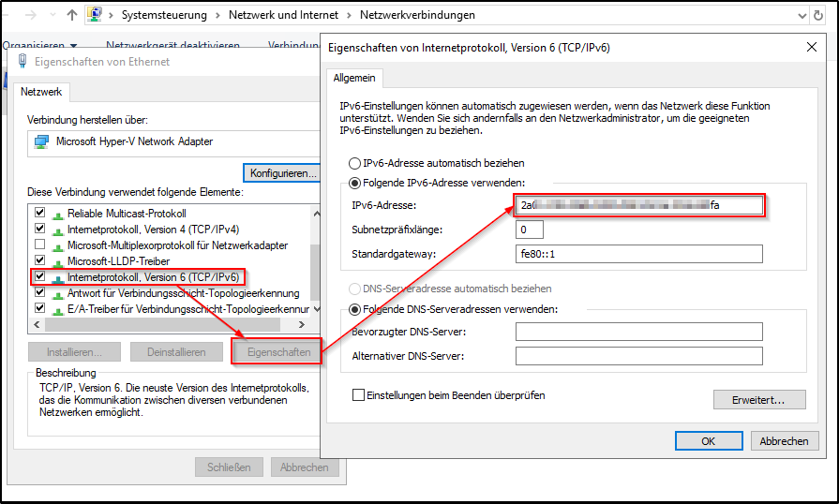839x504 pixels.
Task: Select 'IPv6-Adresse automatisch beziehen' radio button
Action: click(354, 163)
